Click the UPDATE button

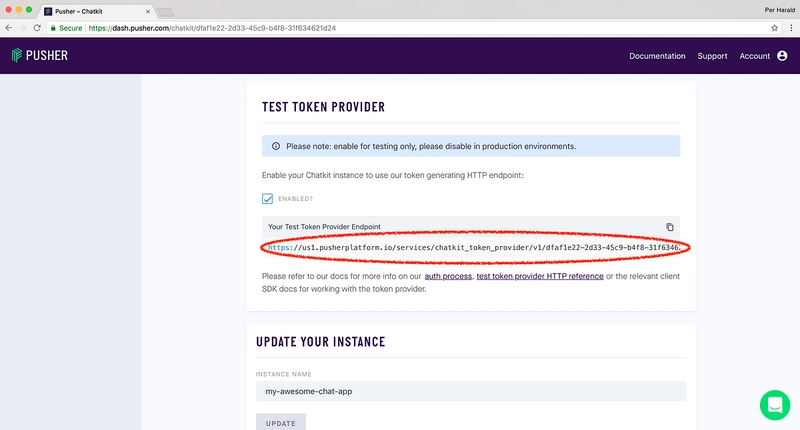click(x=281, y=422)
